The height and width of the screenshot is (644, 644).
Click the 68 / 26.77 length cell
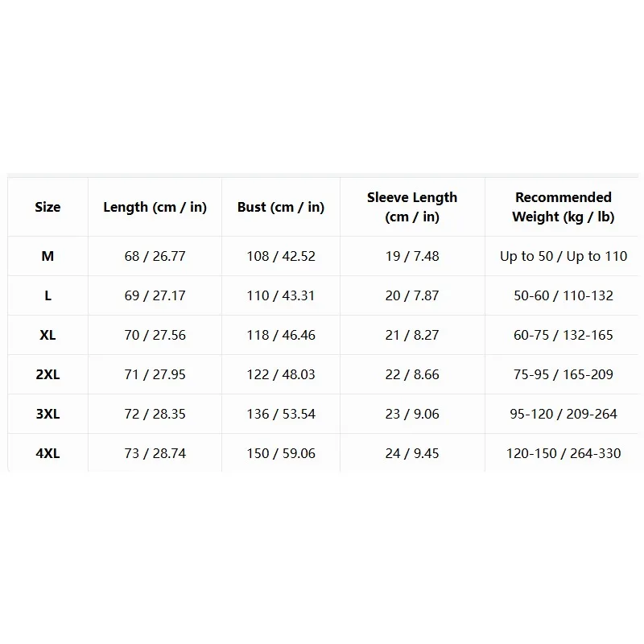pos(155,256)
